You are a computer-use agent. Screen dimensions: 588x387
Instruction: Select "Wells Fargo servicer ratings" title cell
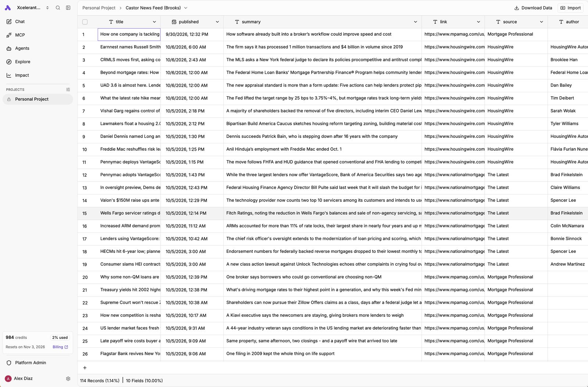click(x=129, y=213)
